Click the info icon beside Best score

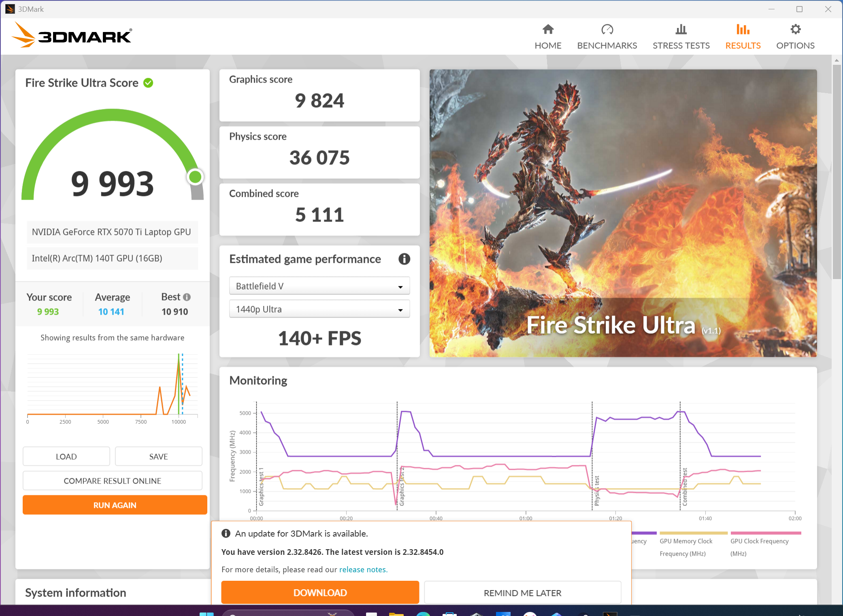187,297
